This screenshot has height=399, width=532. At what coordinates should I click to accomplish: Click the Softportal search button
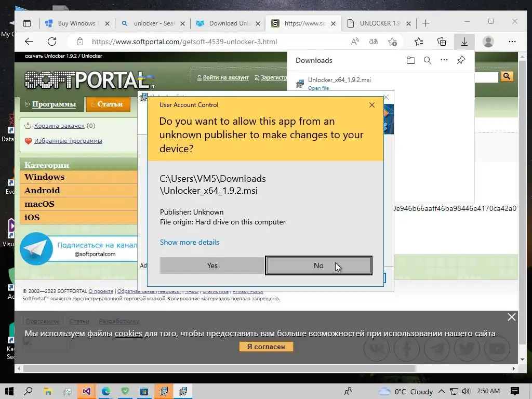tap(507, 77)
